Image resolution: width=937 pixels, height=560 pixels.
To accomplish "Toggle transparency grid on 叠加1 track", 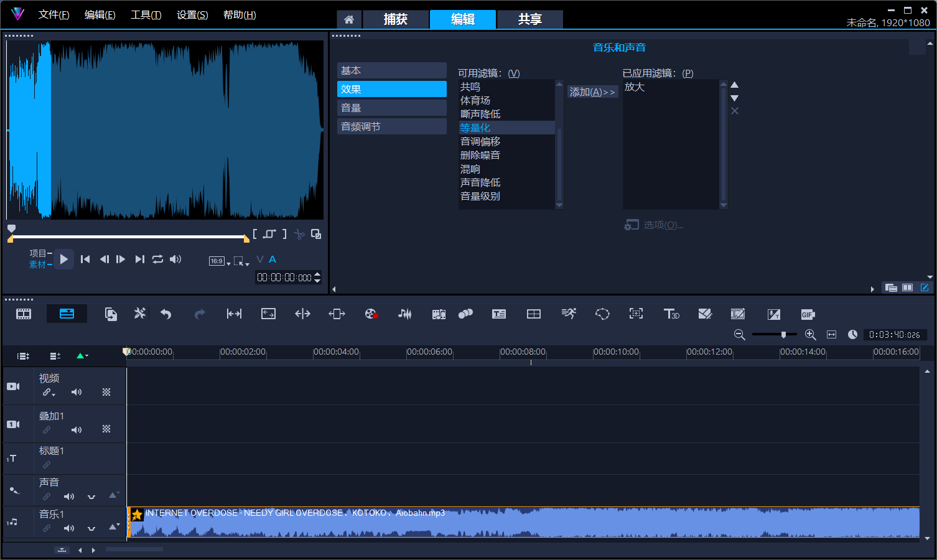I will [x=106, y=429].
